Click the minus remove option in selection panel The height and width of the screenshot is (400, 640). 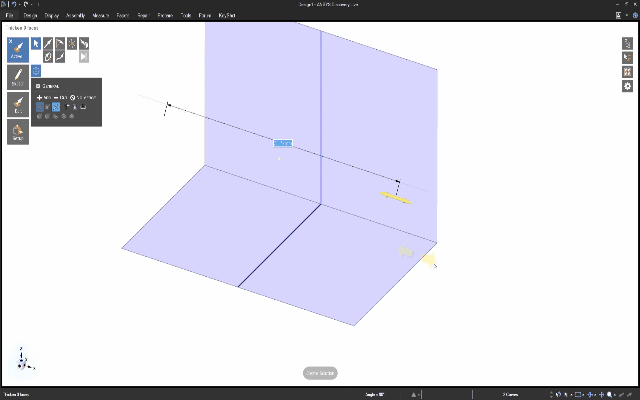[x=60, y=98]
